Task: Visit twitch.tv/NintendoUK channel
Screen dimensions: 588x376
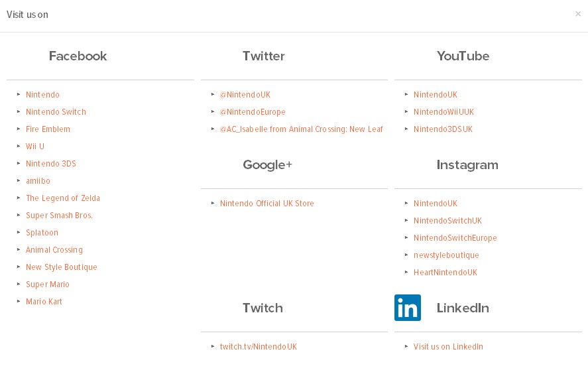Action: coord(258,347)
